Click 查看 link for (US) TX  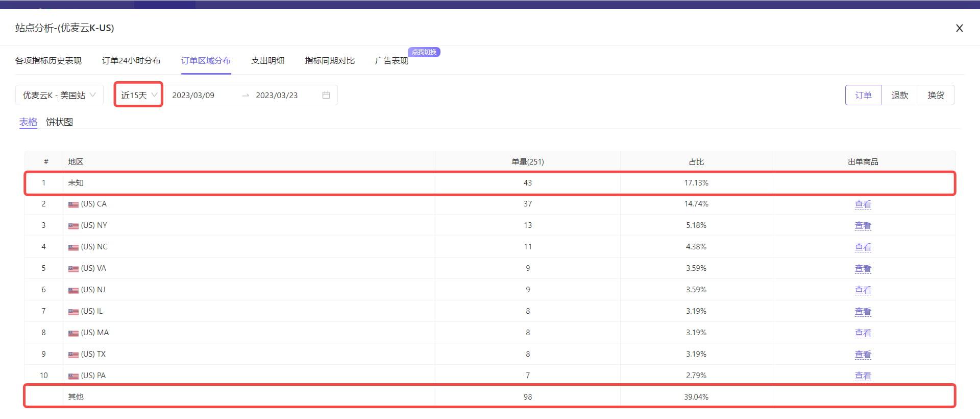[x=863, y=354]
